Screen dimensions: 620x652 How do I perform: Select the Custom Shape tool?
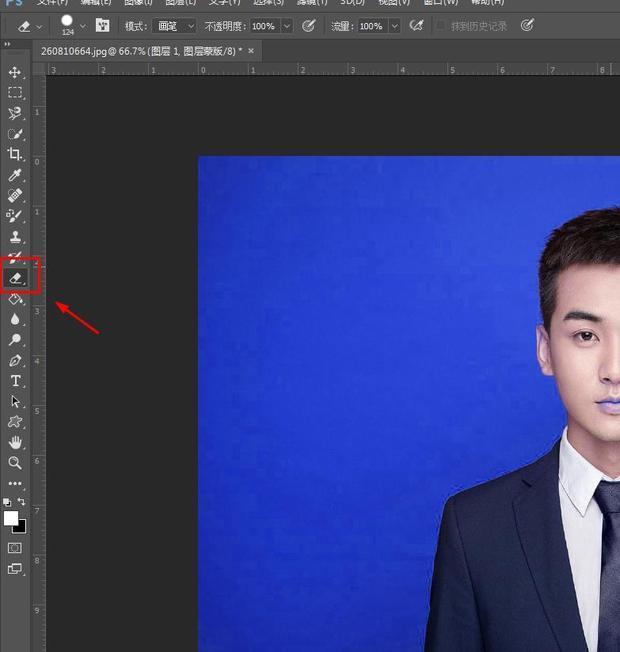pyautogui.click(x=15, y=422)
